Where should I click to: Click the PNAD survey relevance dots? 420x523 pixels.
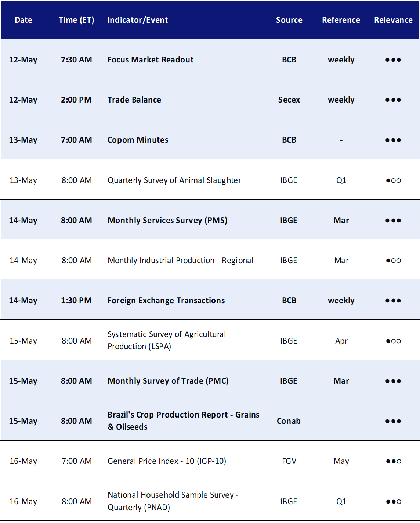(x=393, y=502)
